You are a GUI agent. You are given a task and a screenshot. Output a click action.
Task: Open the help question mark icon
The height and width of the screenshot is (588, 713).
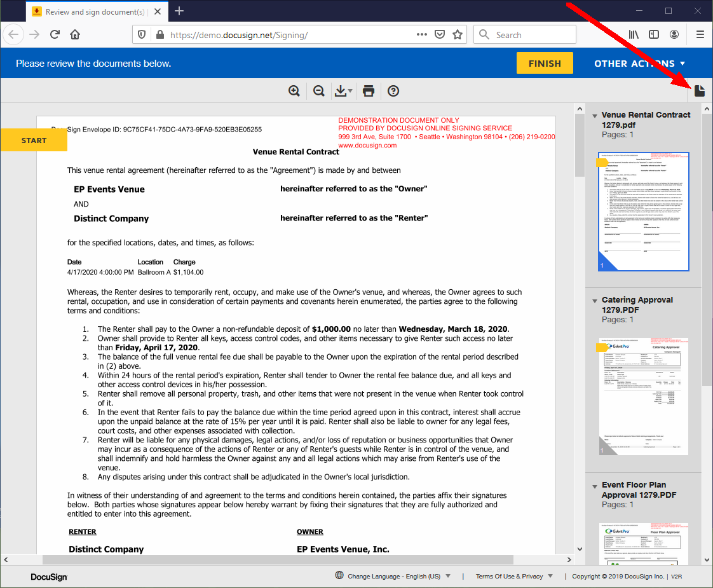click(393, 91)
